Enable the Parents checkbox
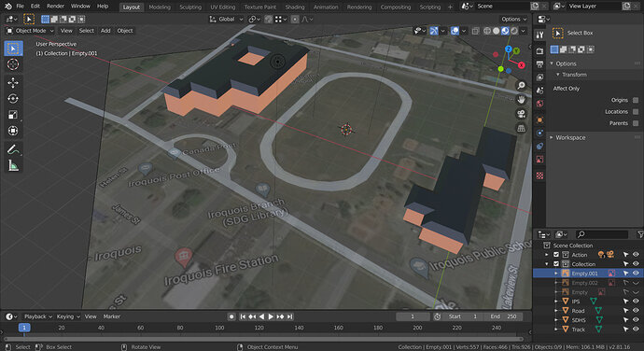Image resolution: width=644 pixels, height=351 pixels. click(x=636, y=123)
